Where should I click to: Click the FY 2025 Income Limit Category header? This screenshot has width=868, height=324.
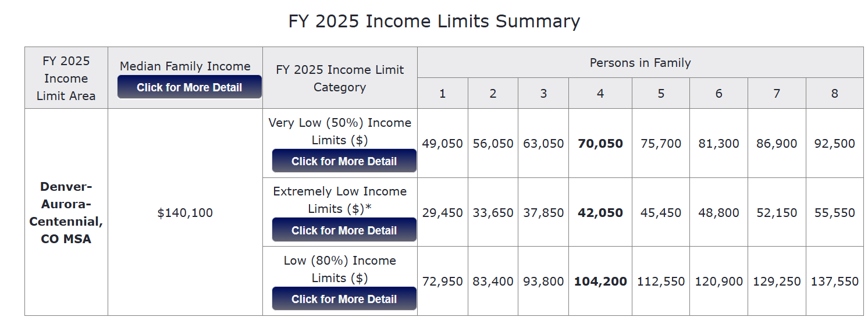pyautogui.click(x=340, y=79)
